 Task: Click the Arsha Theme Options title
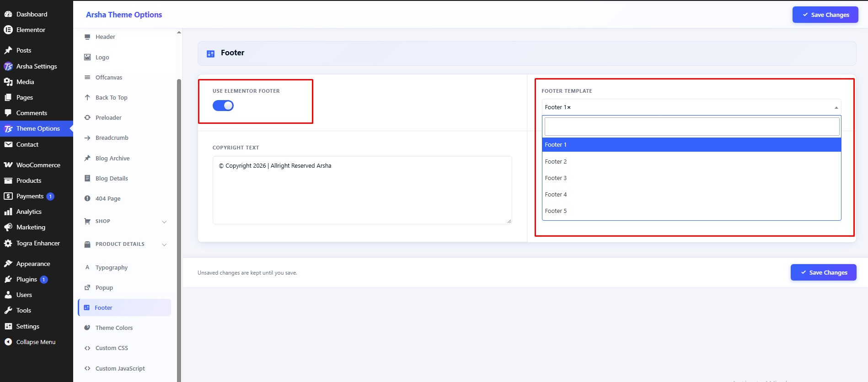pyautogui.click(x=124, y=15)
